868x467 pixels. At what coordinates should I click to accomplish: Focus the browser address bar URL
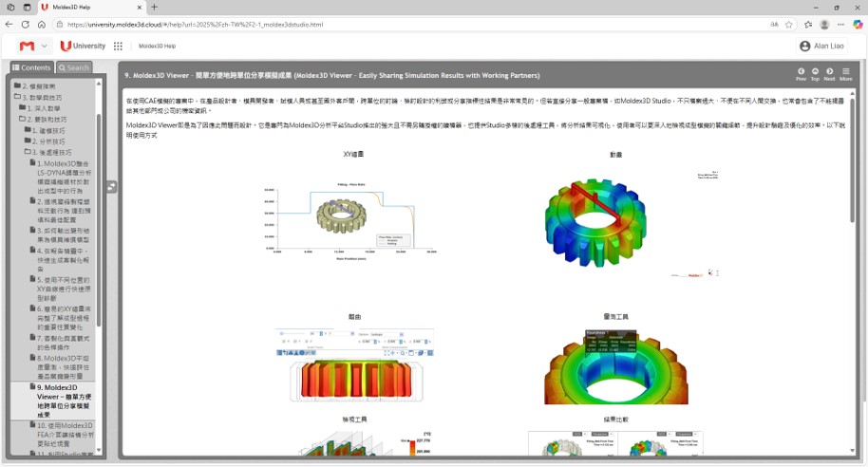pyautogui.click(x=195, y=25)
